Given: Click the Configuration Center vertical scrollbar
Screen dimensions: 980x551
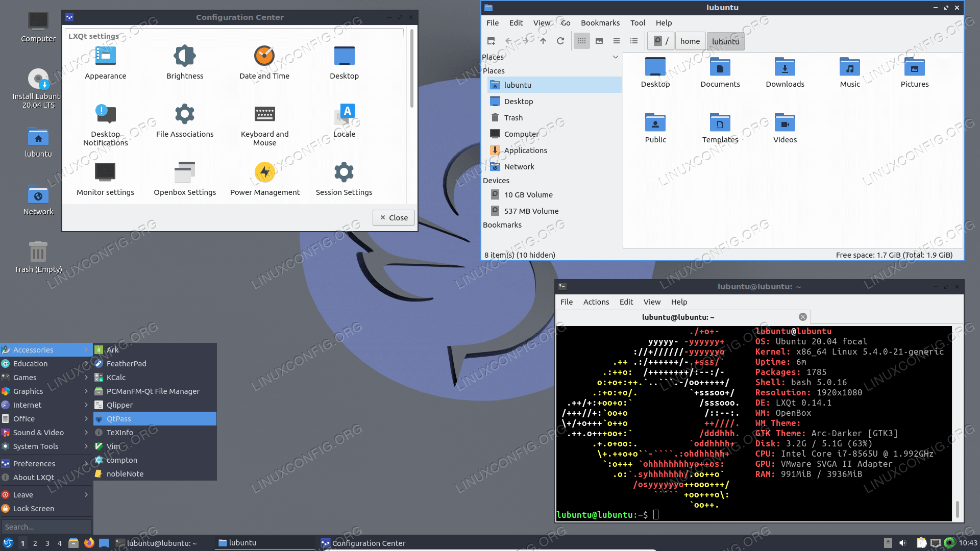Looking at the screenshot, I should [411, 69].
